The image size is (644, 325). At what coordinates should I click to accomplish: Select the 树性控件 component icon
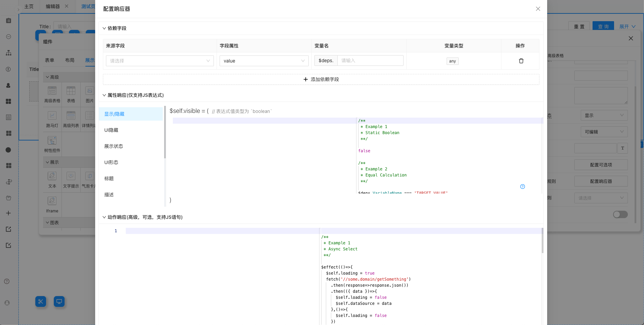tap(52, 140)
